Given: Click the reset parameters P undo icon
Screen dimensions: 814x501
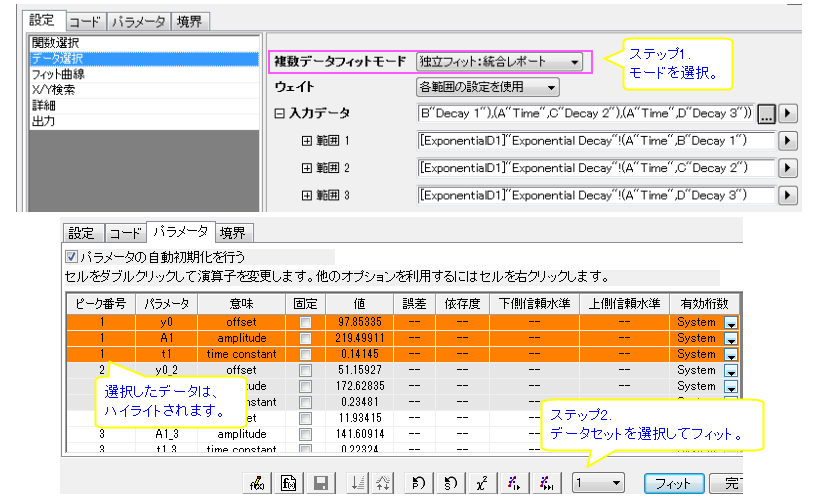Looking at the screenshot, I should point(418,483).
